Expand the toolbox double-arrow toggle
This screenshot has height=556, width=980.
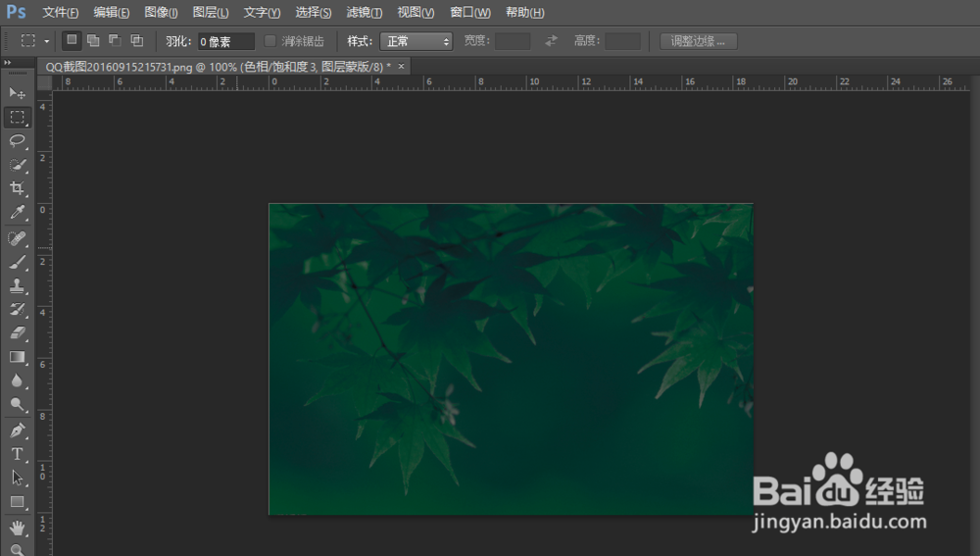point(8,63)
